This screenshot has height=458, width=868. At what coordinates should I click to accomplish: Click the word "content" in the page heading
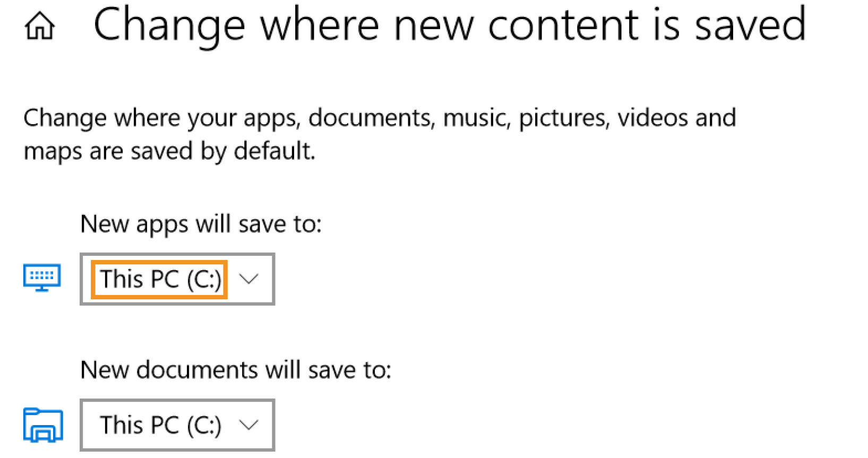(x=563, y=24)
